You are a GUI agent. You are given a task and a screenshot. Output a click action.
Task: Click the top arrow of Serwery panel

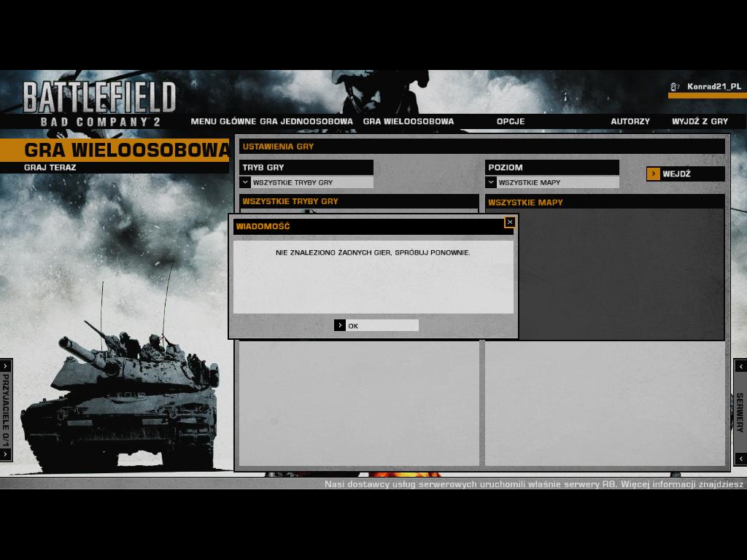point(741,366)
